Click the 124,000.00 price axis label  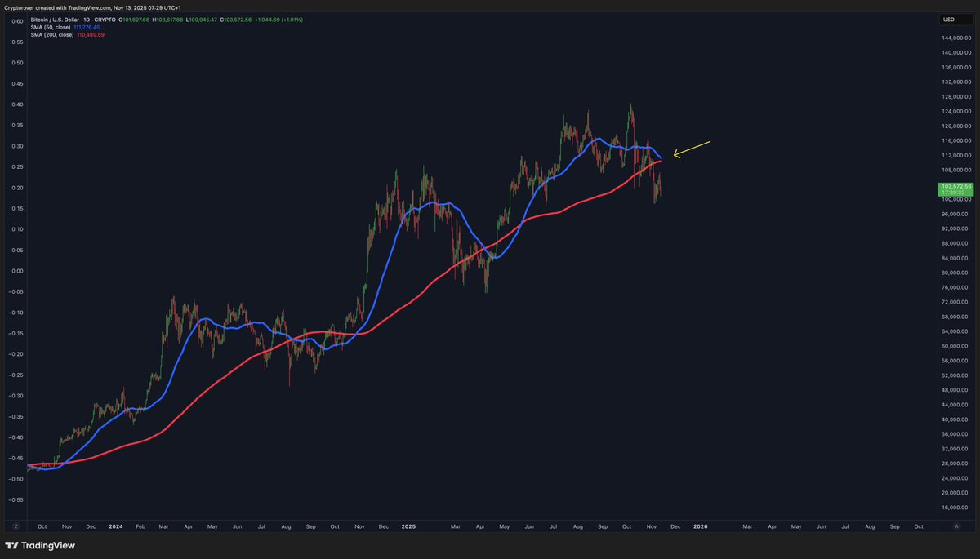(x=957, y=112)
